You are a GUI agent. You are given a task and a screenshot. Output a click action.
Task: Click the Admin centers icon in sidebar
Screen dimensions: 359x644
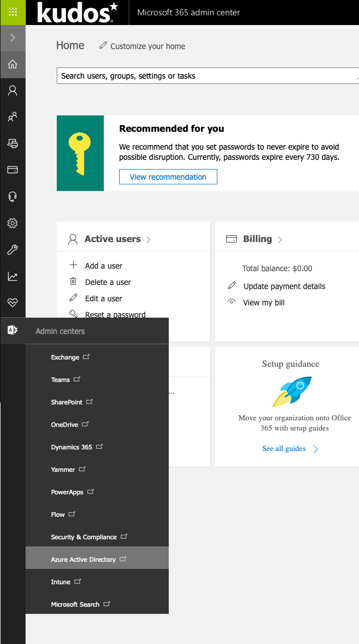point(13,330)
